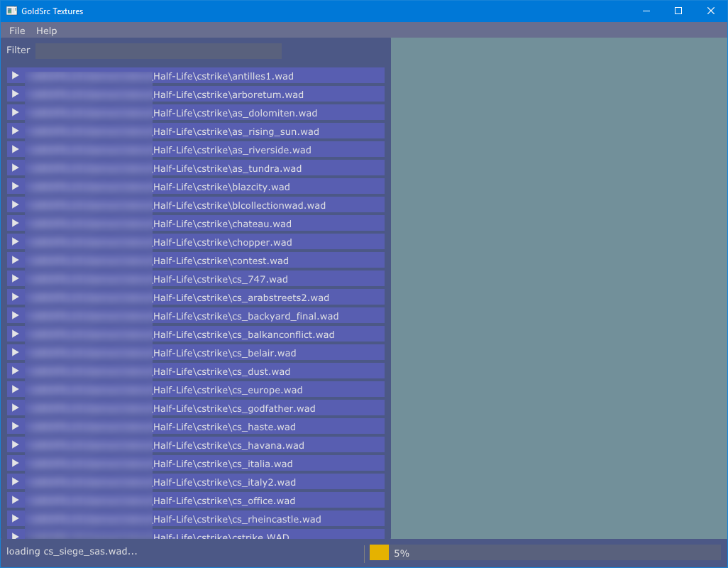The image size is (728, 568).
Task: Open the Help menu
Action: [x=46, y=31]
